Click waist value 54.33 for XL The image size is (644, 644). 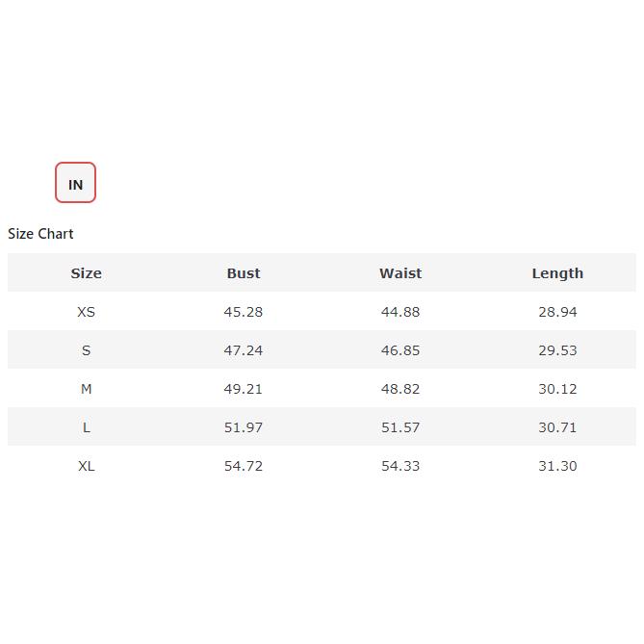[x=400, y=466]
